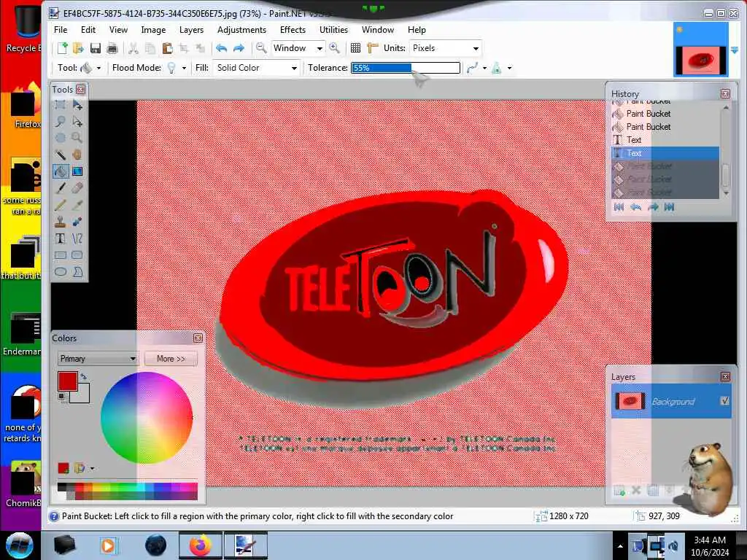Select the Paintbrush tool
Image resolution: width=747 pixels, height=560 pixels.
click(61, 188)
